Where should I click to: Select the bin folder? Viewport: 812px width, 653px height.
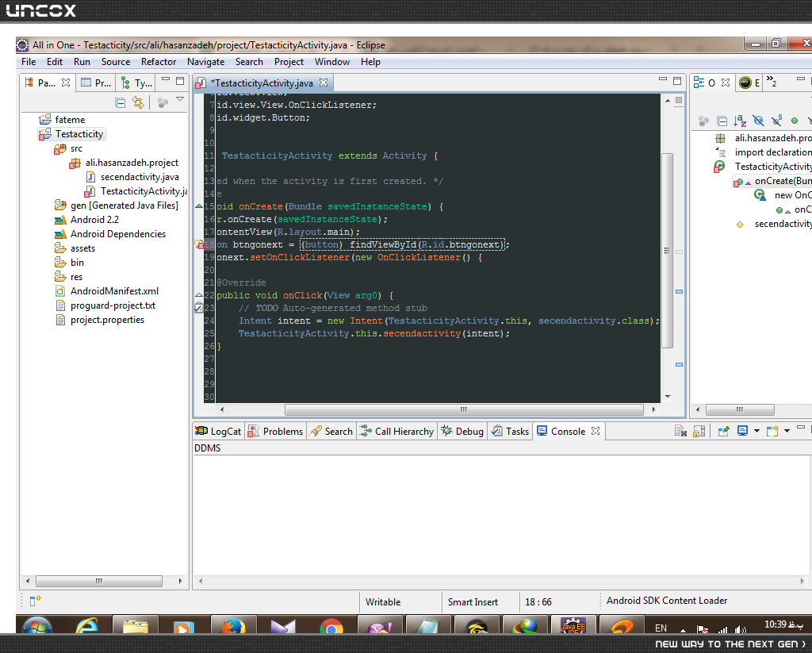77,263
